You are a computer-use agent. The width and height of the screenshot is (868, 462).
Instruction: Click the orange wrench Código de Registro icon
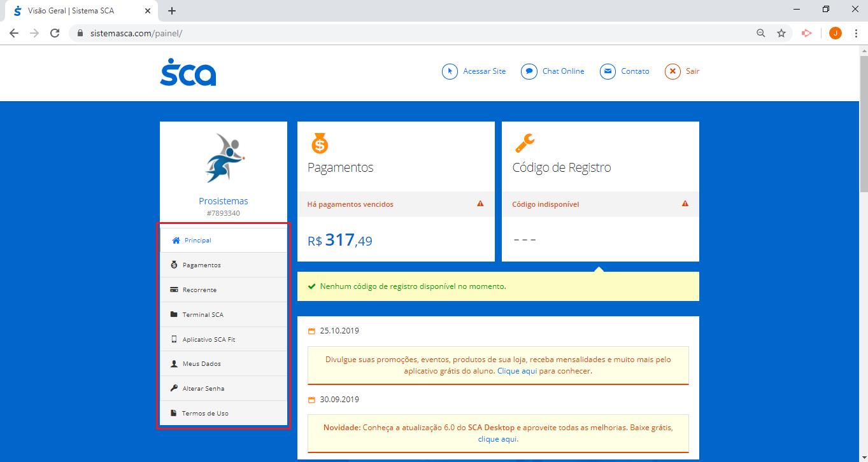525,144
